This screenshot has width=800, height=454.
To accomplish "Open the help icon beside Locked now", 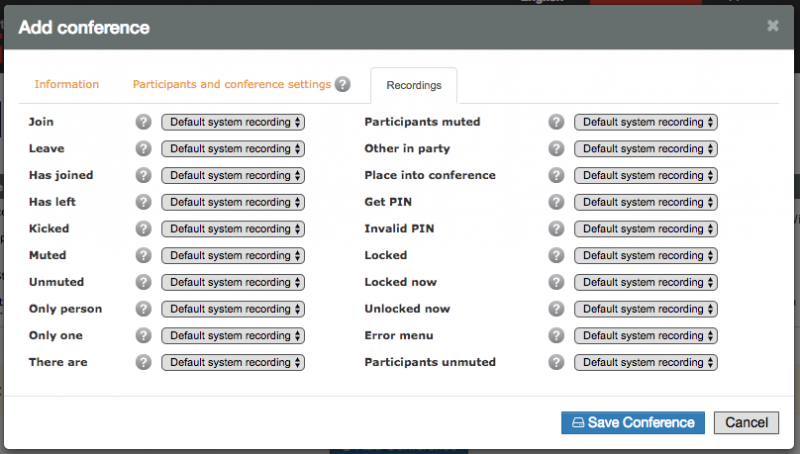I will click(556, 282).
